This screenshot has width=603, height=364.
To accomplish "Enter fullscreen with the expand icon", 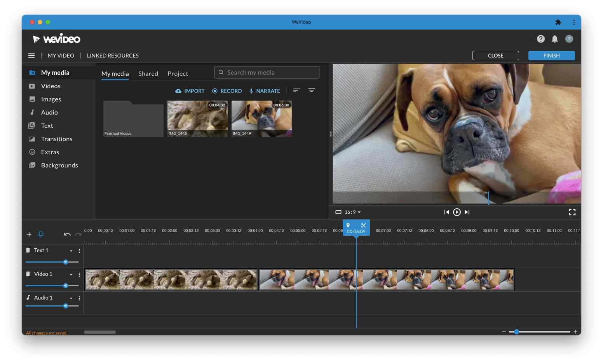I will pos(572,212).
